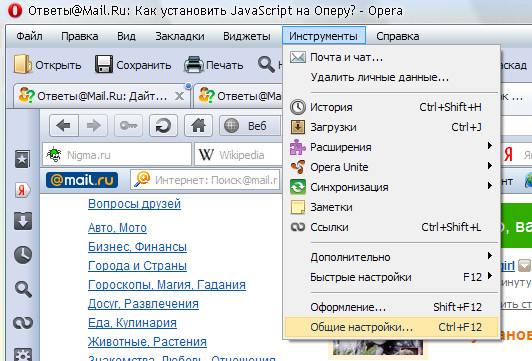Click the green sync icon beside Синхронизация

298,187
